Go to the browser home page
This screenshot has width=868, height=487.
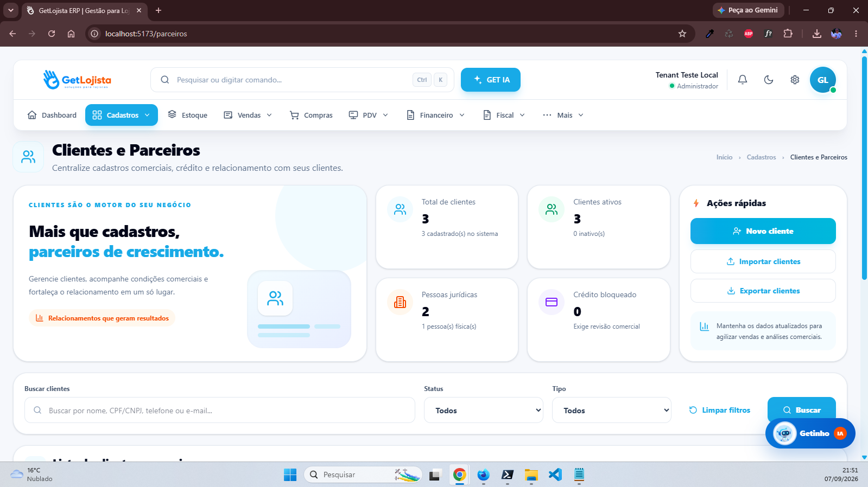coord(71,34)
